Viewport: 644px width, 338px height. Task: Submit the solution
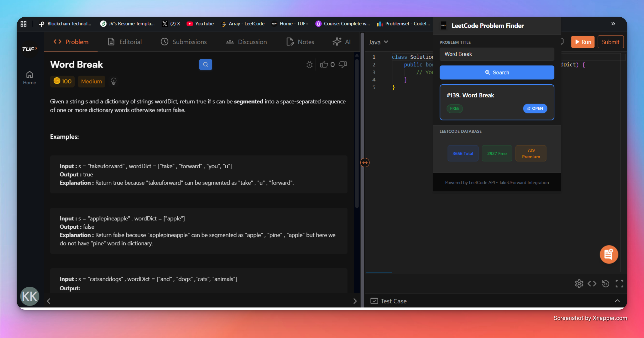(x=611, y=42)
